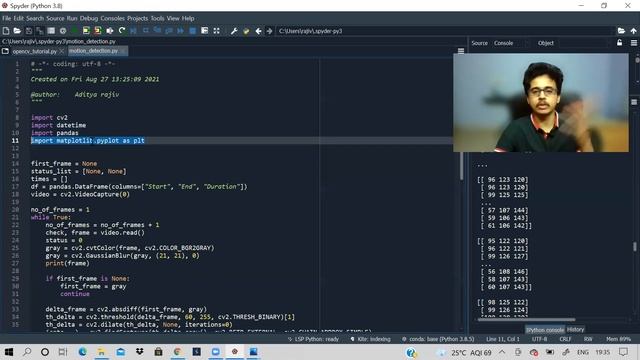640x360 pixels.
Task: Stop debugging square icon
Action: (192, 31)
